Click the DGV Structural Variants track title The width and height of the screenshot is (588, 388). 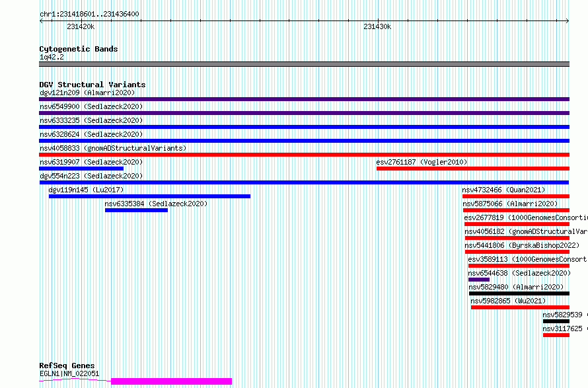(92, 85)
